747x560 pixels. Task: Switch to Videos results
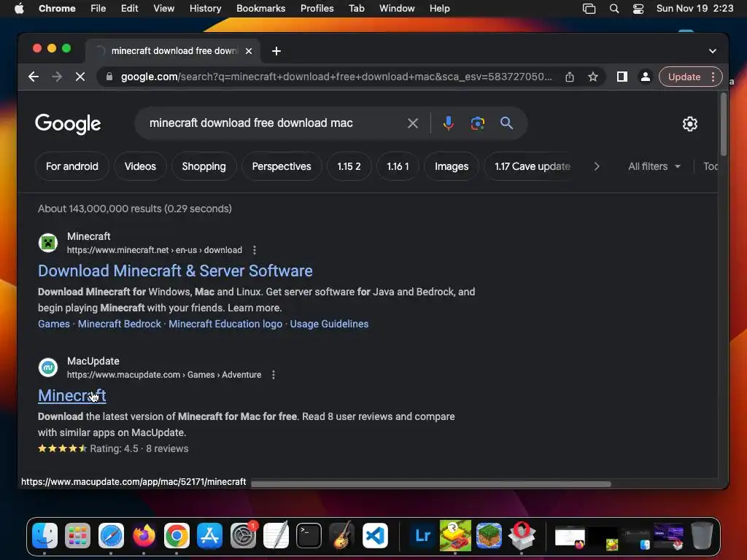coord(140,167)
